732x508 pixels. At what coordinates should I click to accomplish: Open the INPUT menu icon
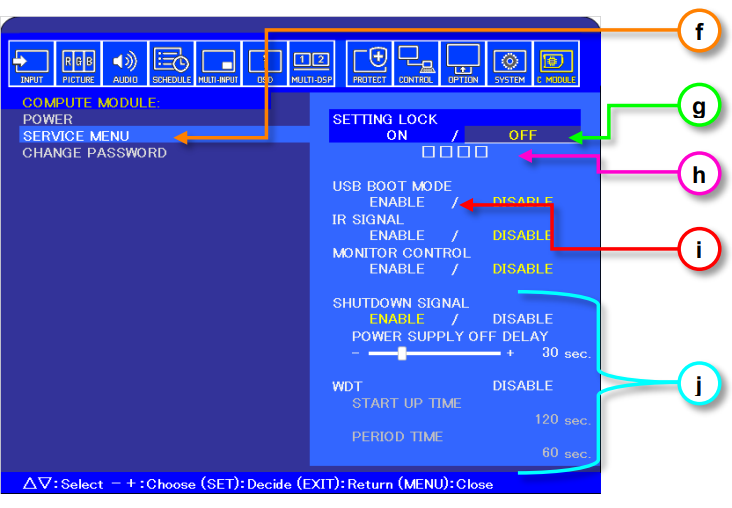pos(30,64)
